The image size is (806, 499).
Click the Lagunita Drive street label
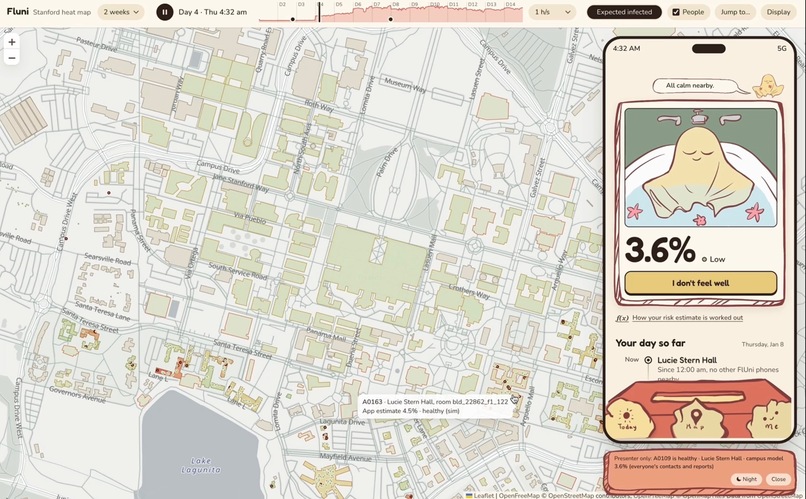click(342, 422)
